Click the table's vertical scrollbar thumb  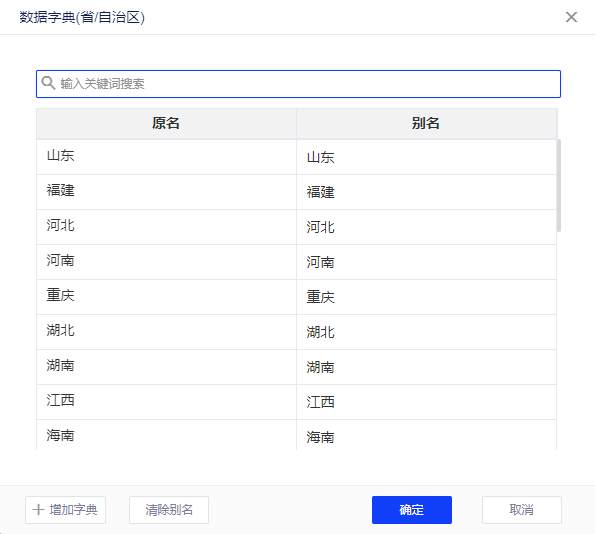pos(559,185)
